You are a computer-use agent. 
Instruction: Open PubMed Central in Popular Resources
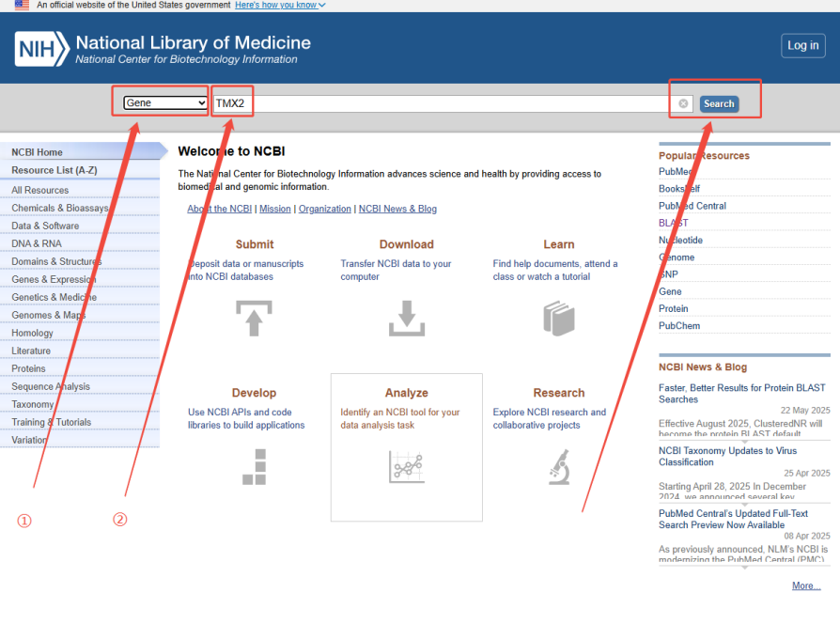coord(692,206)
